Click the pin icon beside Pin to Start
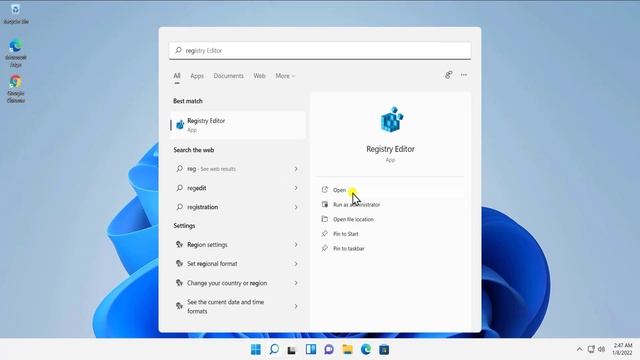The width and height of the screenshot is (640, 360). point(324,234)
